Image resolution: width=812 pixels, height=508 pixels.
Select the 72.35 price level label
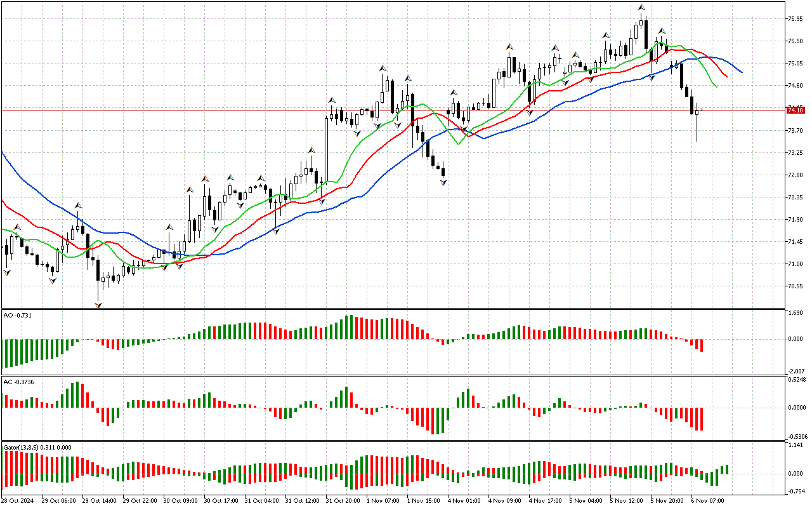(795, 197)
